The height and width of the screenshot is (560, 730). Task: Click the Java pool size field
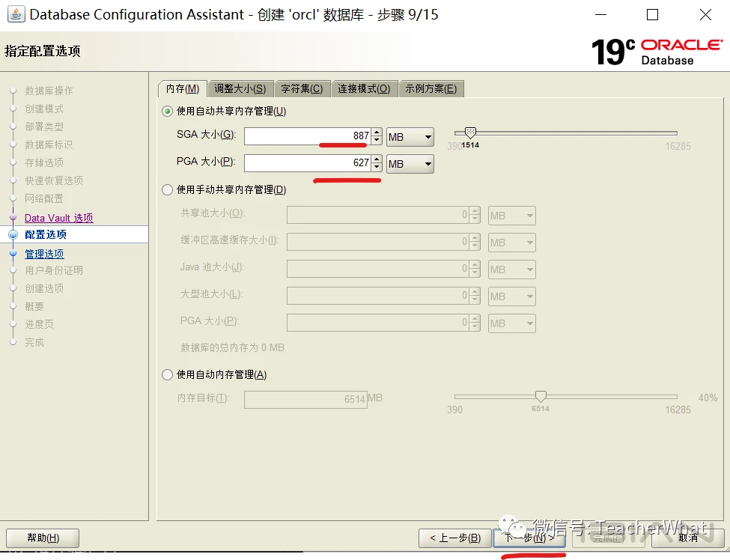pos(377,270)
